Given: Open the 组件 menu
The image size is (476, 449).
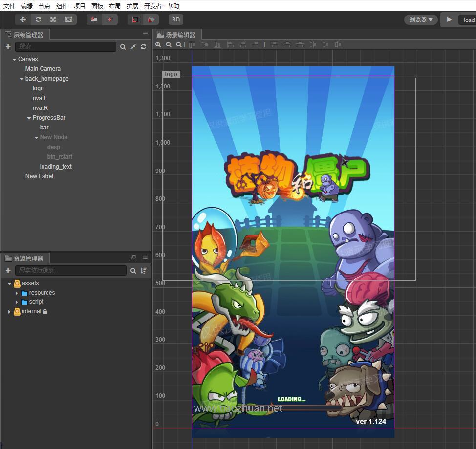Looking at the screenshot, I should click(x=62, y=6).
